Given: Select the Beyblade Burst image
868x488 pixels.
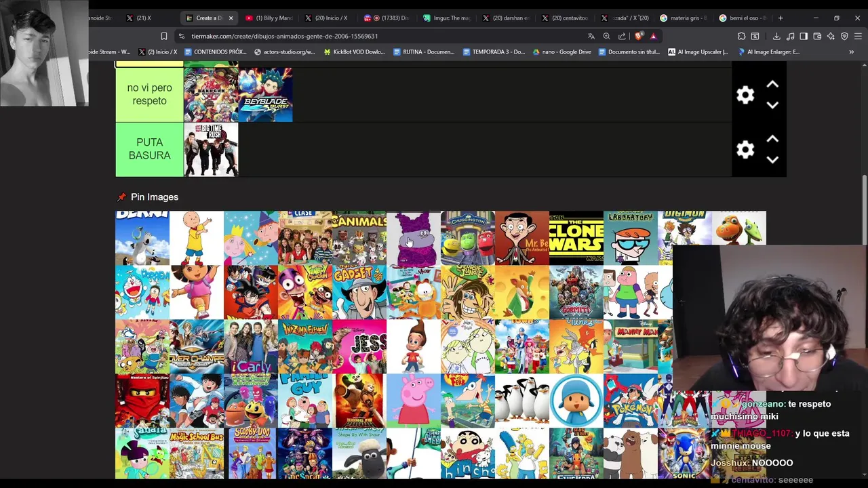Looking at the screenshot, I should point(265,94).
